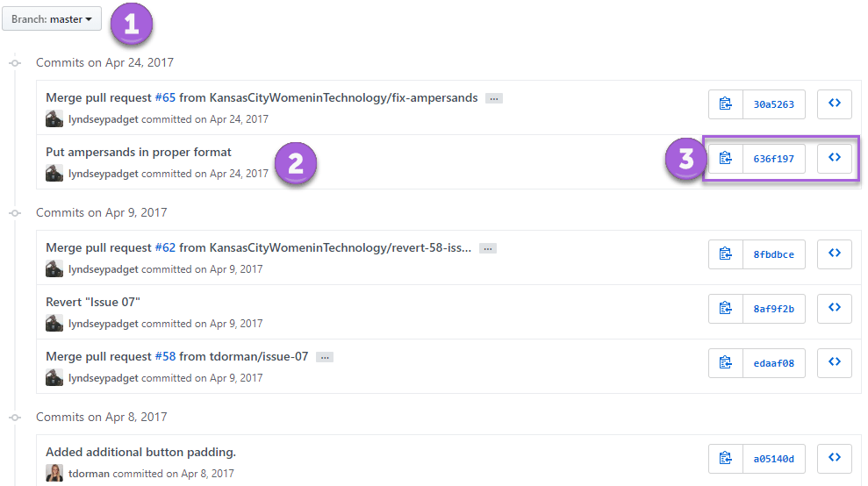Copy full SHA for commit 636f197
This screenshot has height=486, width=868.
click(x=725, y=159)
